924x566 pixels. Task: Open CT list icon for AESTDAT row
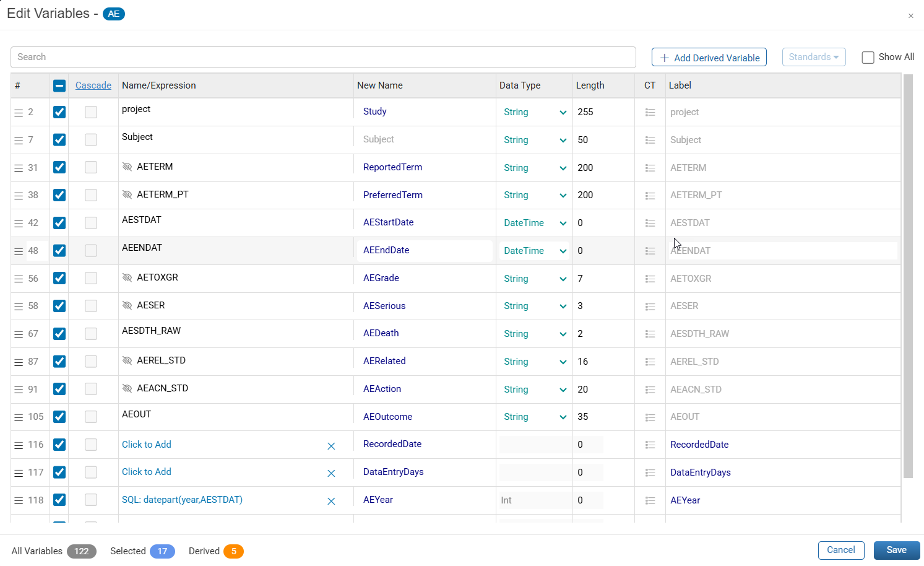pyautogui.click(x=650, y=224)
